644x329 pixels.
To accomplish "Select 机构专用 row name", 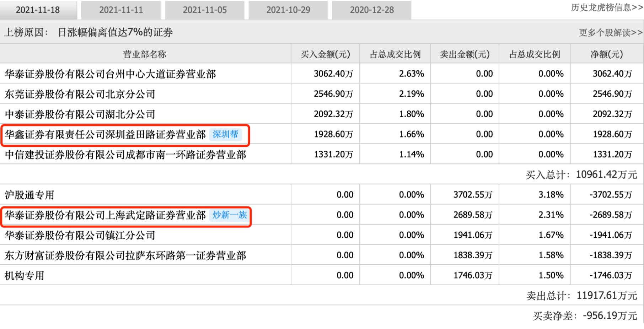I will [25, 276].
